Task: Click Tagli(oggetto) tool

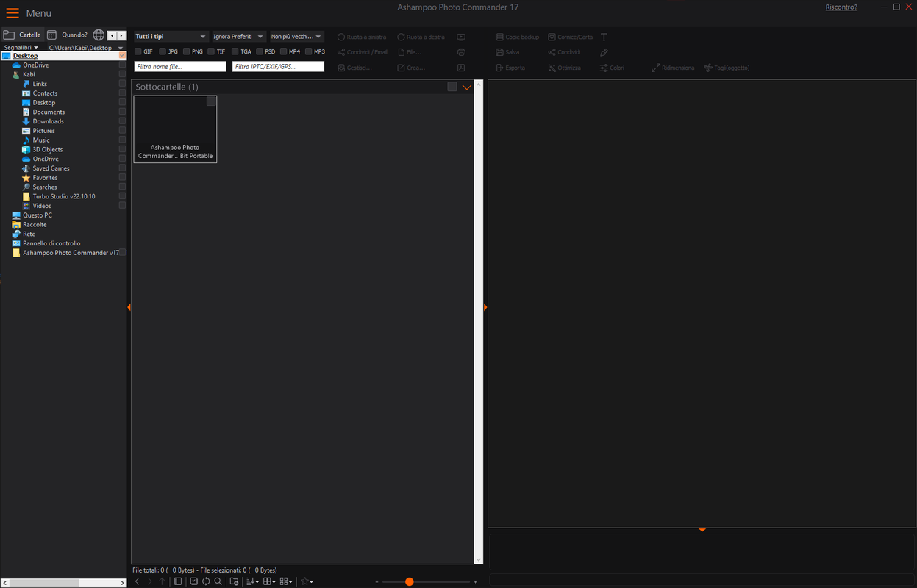Action: click(x=727, y=68)
